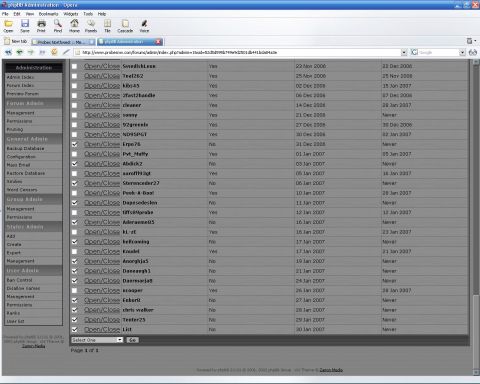The height and width of the screenshot is (384, 480).
Task: Click Open/Close link for Teel262
Action: point(102,76)
